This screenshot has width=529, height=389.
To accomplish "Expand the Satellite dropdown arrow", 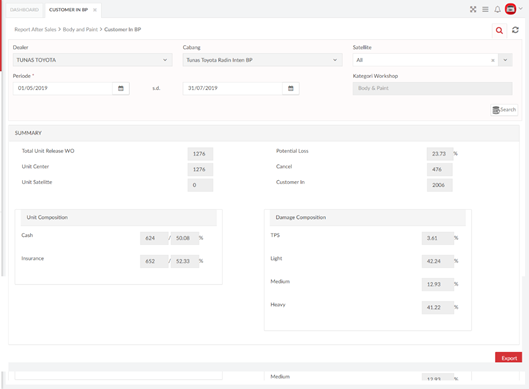I will tap(505, 60).
